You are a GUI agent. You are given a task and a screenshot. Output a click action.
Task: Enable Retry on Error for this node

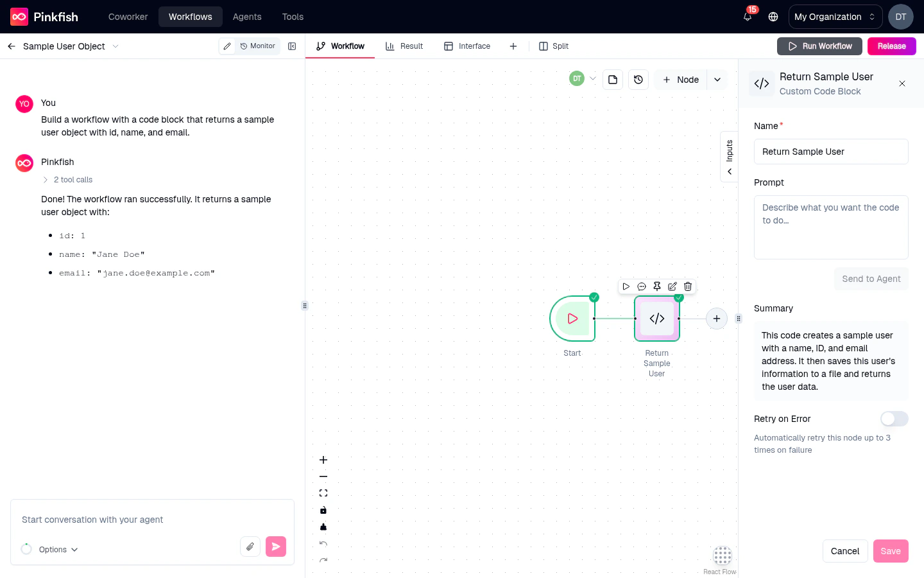(894, 419)
